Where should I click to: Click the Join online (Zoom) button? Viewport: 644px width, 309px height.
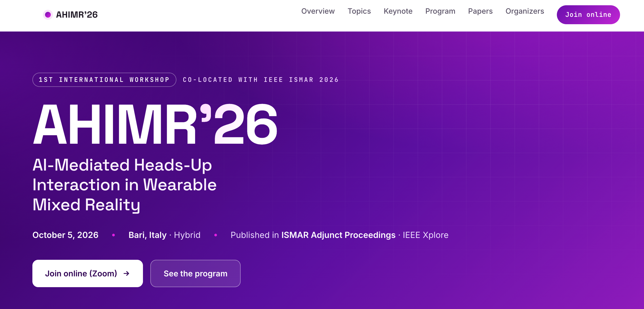tap(88, 273)
